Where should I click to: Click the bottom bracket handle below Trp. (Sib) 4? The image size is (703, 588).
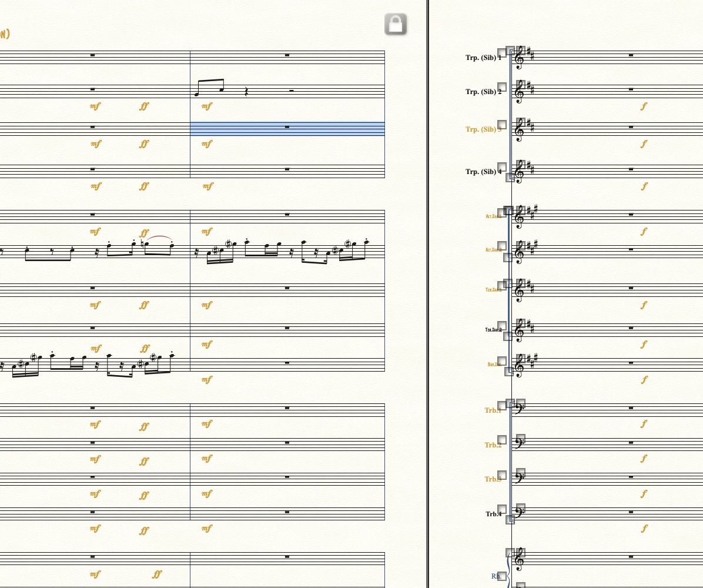510,178
